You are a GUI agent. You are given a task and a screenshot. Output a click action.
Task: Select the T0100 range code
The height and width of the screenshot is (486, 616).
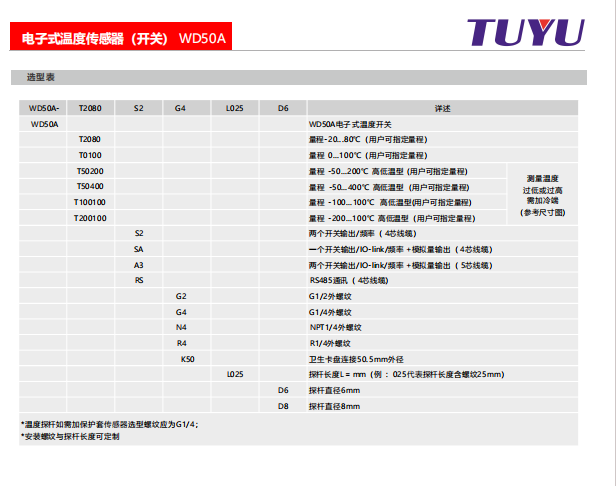(90, 155)
